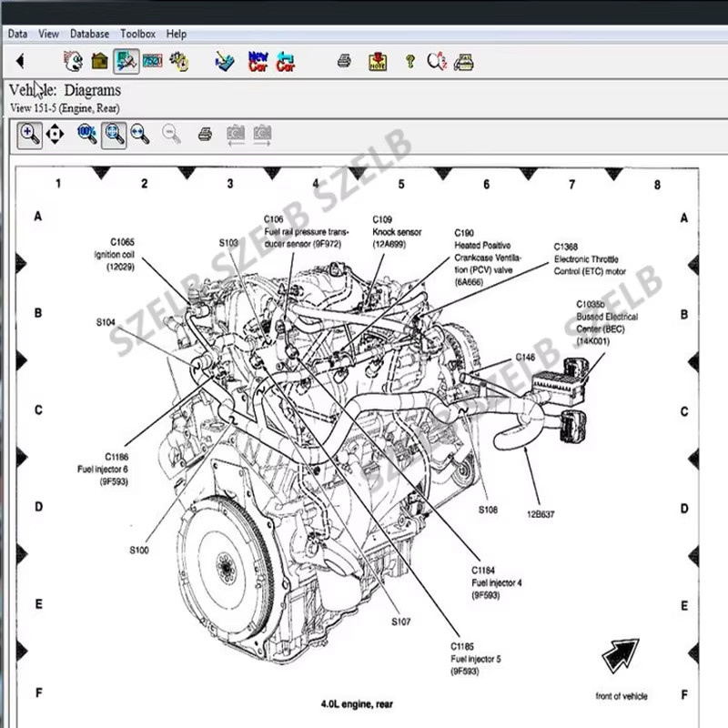Click the 'Vehicle: Diagrams' heading

pos(65,90)
